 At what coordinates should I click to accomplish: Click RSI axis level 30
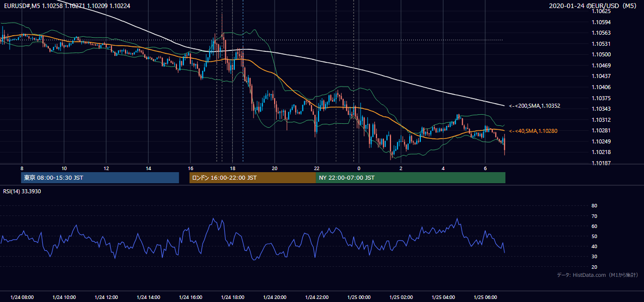[x=594, y=257]
